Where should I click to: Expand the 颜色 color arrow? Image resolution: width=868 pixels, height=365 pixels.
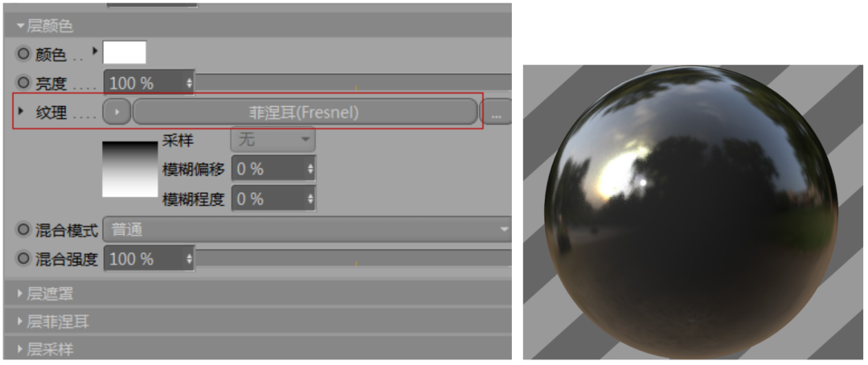(95, 51)
